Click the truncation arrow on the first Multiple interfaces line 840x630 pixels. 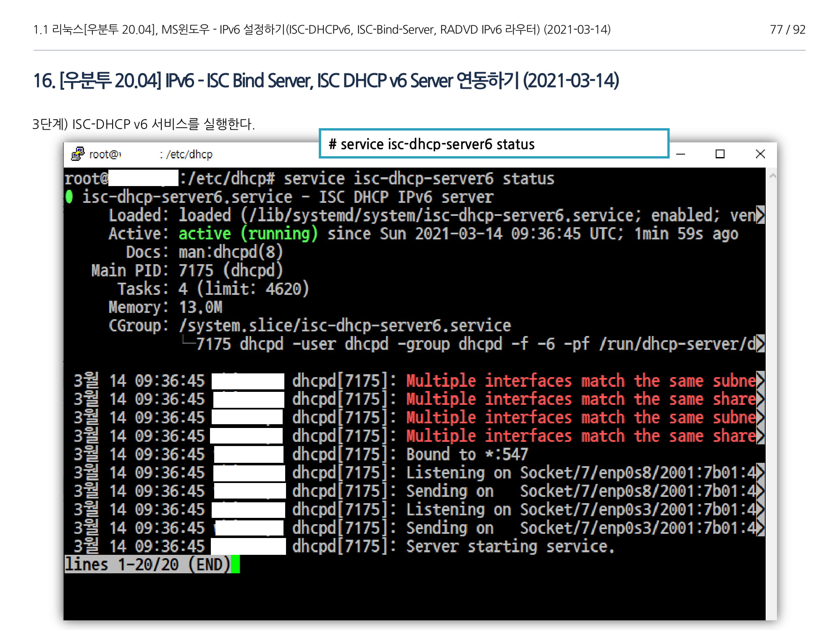tap(760, 381)
